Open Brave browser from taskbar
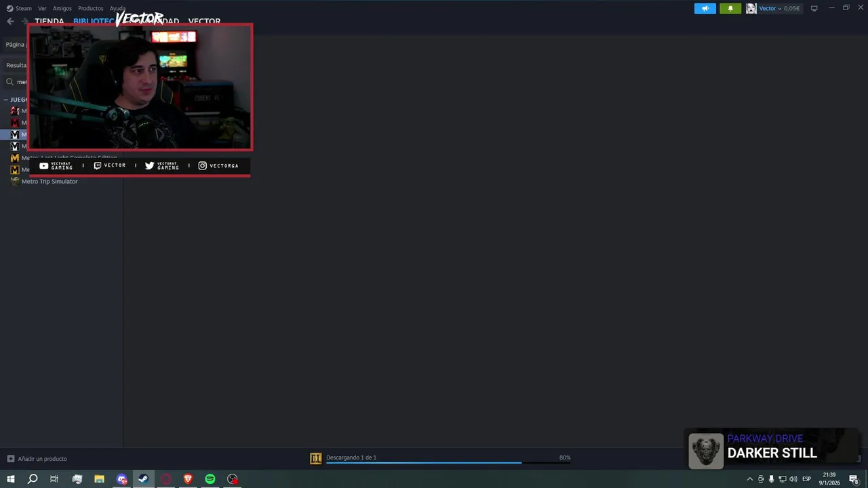The height and width of the screenshot is (488, 868). click(188, 479)
